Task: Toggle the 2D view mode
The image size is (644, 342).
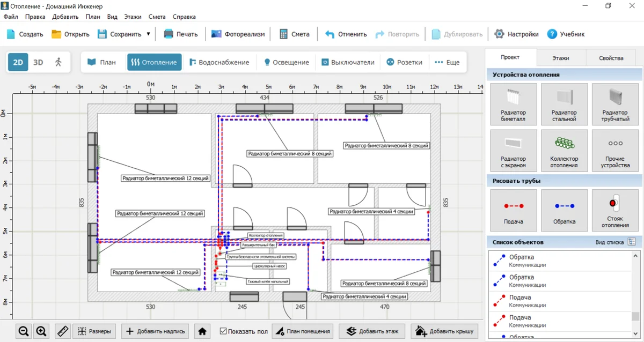Action: (x=18, y=62)
